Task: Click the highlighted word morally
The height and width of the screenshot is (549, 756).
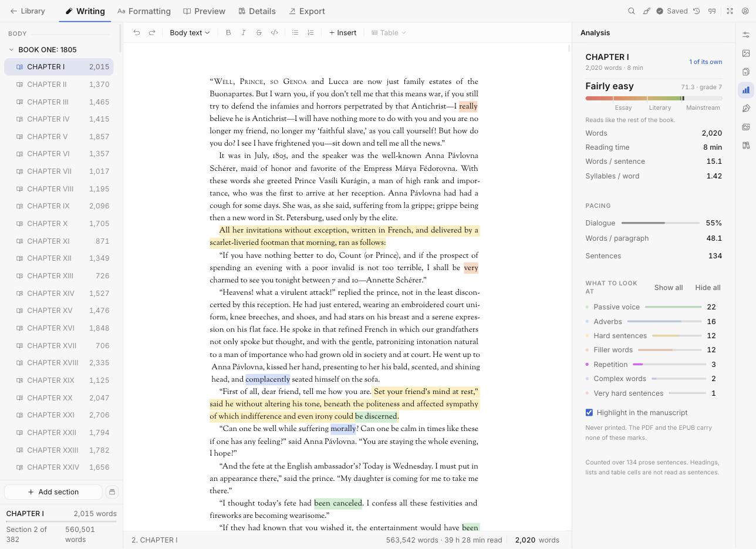Action: coord(343,429)
